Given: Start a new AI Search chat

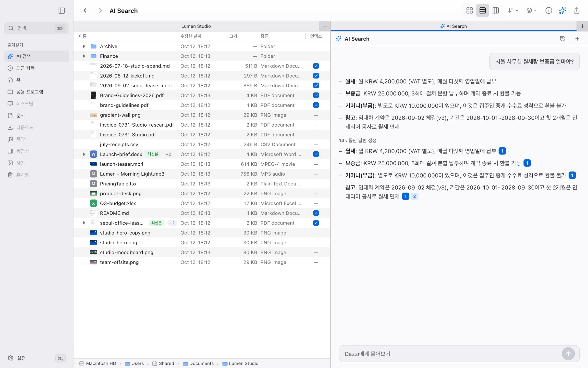Looking at the screenshot, I should (x=577, y=39).
